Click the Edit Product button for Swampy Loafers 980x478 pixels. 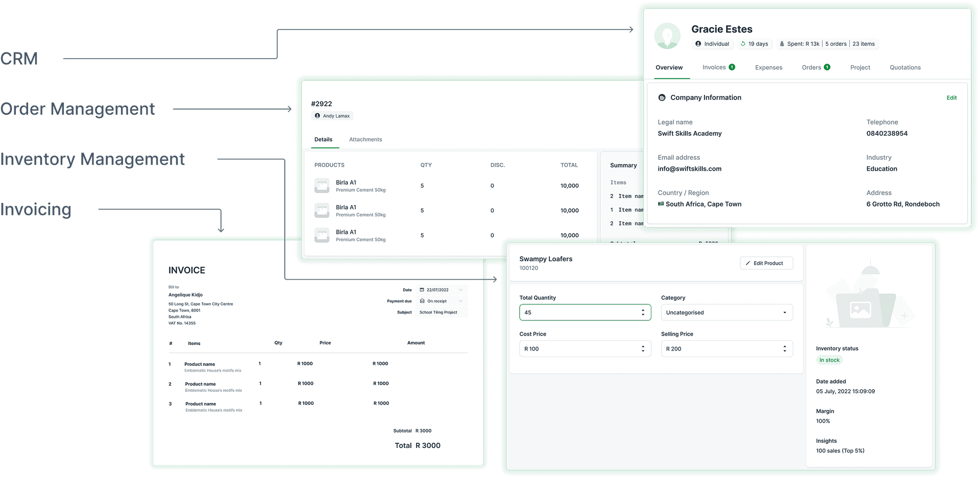point(766,263)
